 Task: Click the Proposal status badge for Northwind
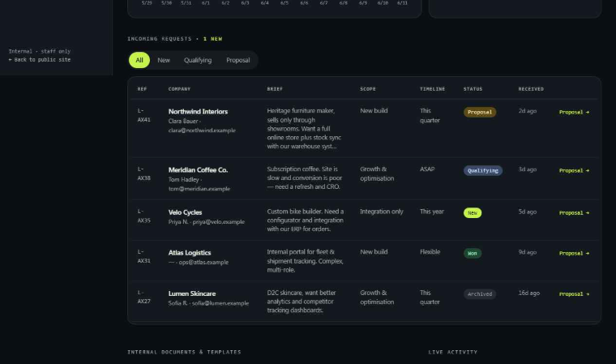(x=480, y=112)
